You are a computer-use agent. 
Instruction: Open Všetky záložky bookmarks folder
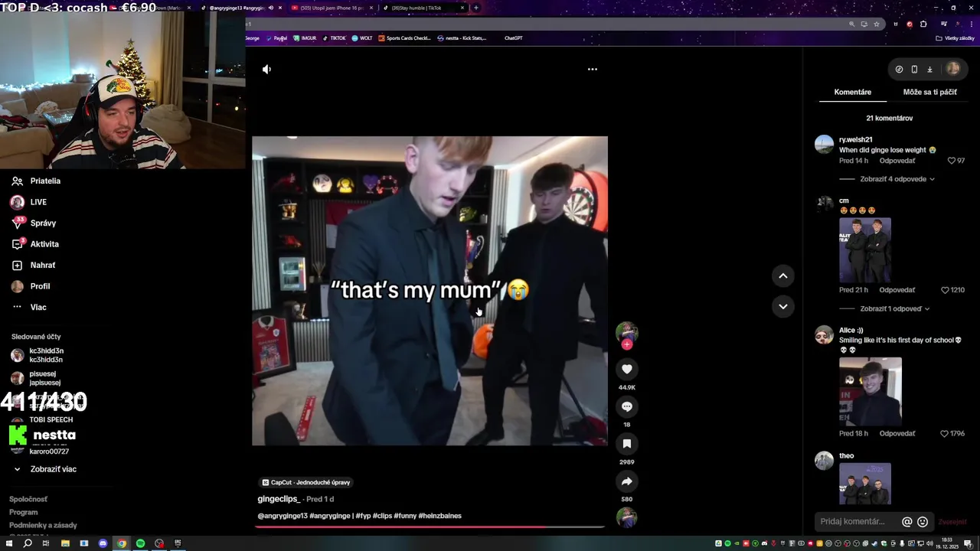(955, 38)
